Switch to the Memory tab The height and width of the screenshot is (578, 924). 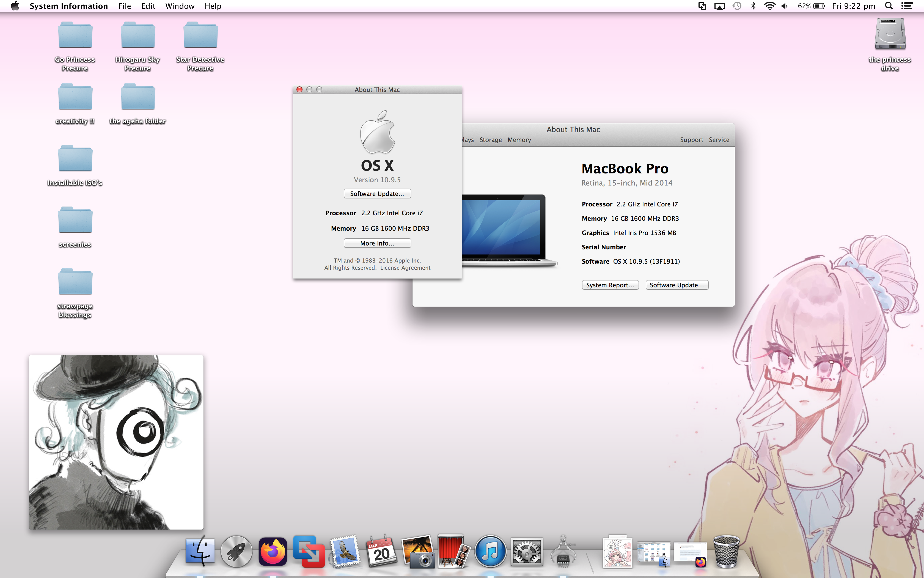[519, 140]
